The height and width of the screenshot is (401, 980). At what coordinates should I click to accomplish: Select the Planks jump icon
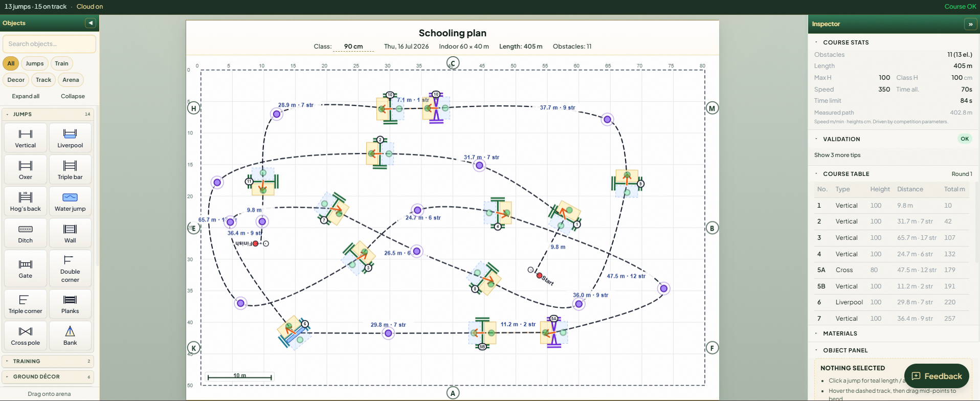(x=70, y=304)
